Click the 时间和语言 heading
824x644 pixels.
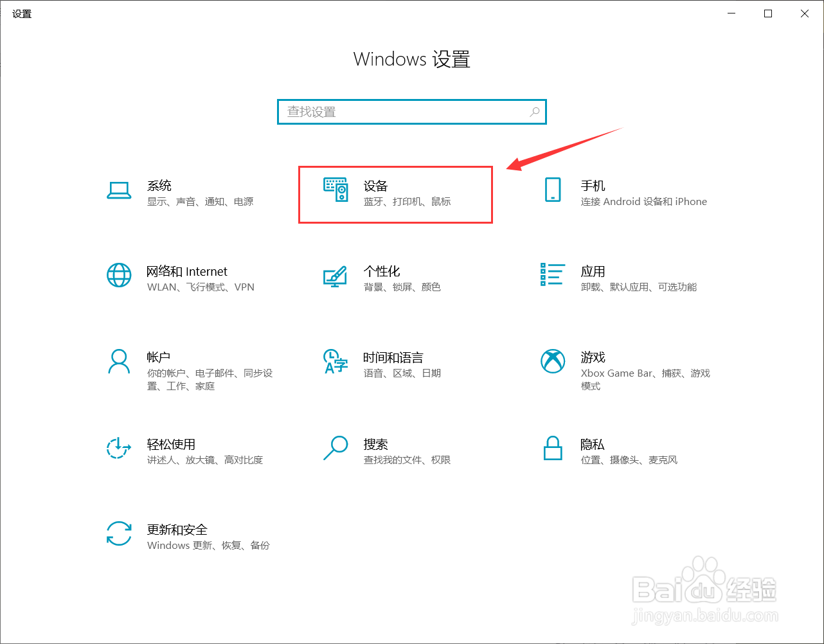tap(393, 357)
